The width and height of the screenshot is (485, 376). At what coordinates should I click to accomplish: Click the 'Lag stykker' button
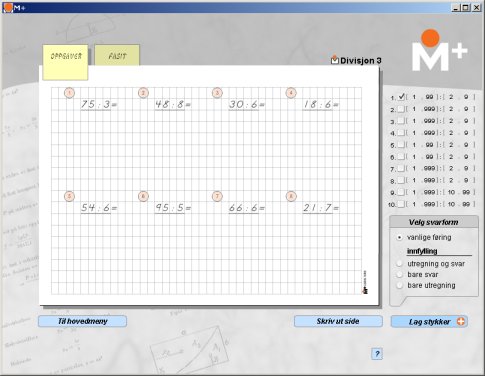point(429,322)
